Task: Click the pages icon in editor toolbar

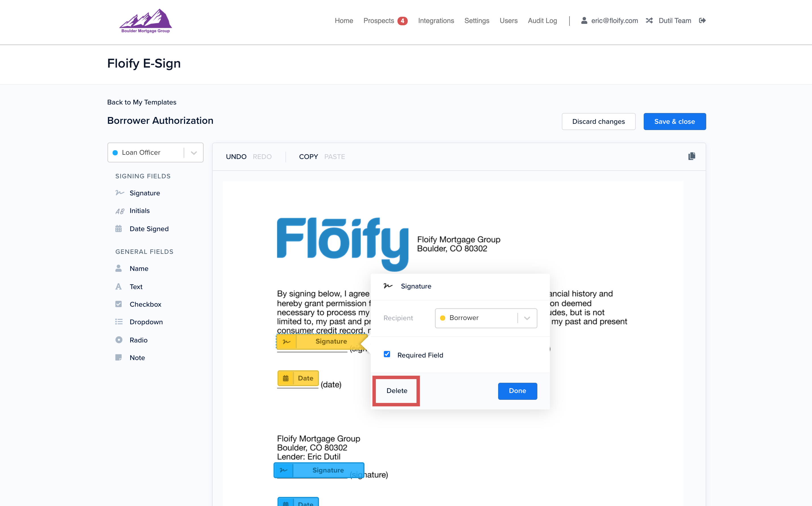Action: pyautogui.click(x=691, y=156)
